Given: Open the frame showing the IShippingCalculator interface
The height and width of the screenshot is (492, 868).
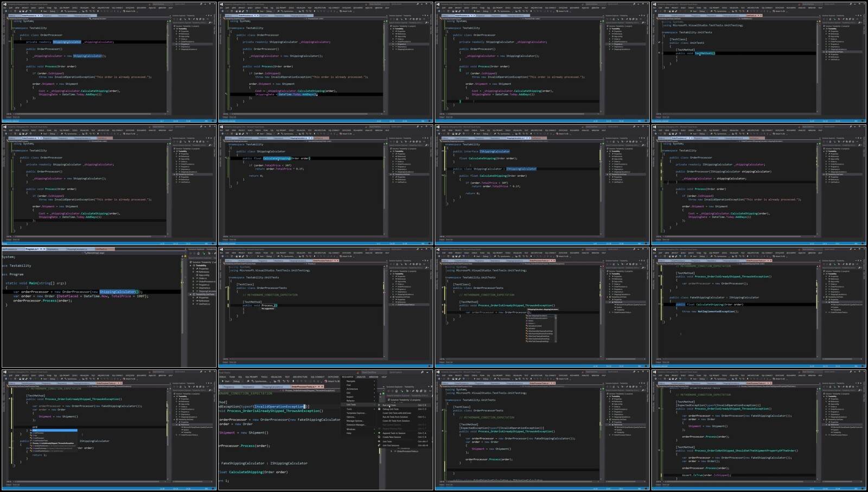Looking at the screenshot, I should (542, 185).
